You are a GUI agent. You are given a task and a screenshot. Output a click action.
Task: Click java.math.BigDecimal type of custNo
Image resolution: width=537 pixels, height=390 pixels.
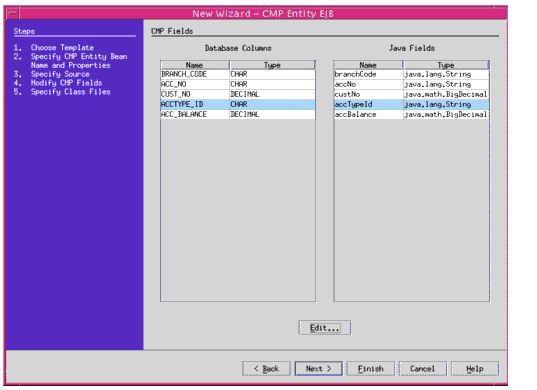446,94
